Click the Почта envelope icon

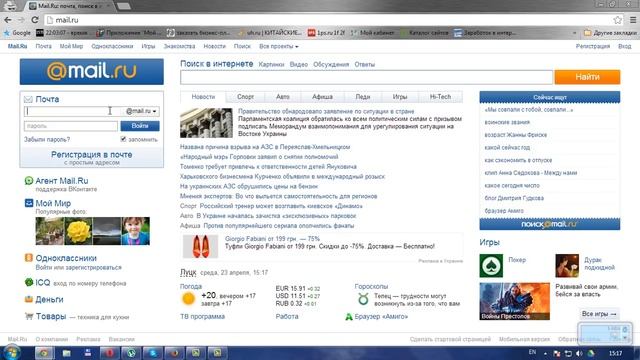(28, 99)
